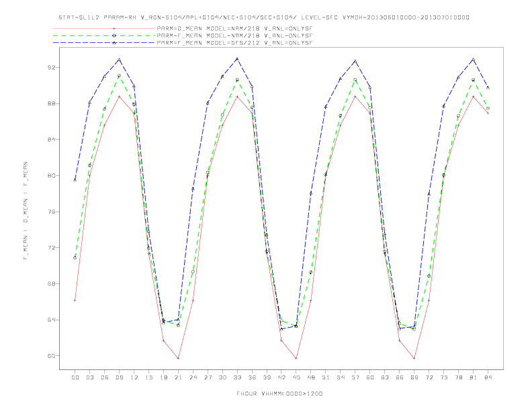Click x-axis tick label 60
The height and width of the screenshot is (411, 532).
(370, 377)
